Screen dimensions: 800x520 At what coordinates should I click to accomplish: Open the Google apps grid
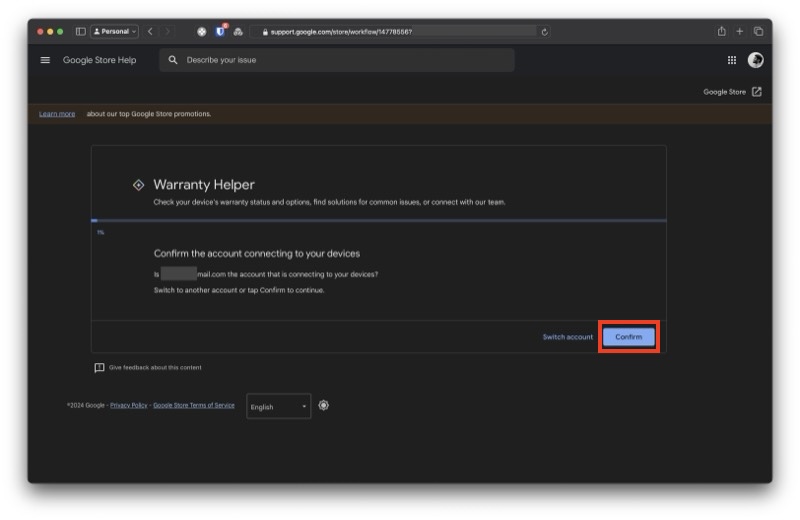tap(732, 60)
